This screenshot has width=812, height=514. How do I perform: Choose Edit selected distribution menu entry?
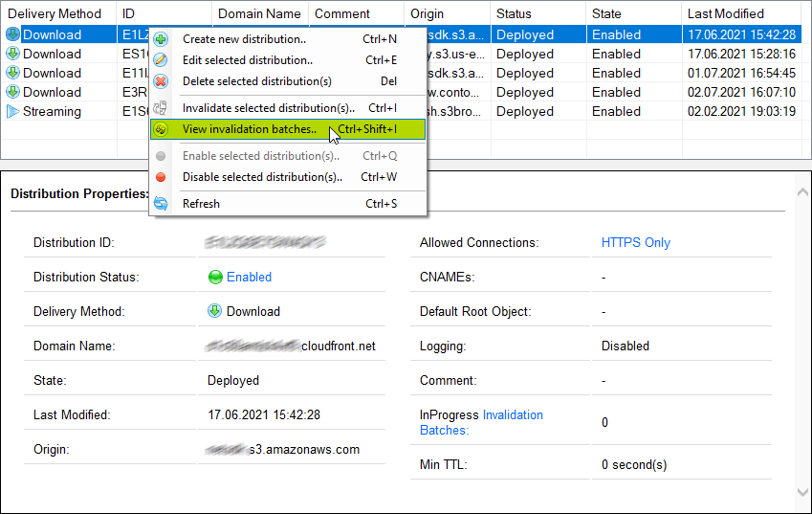(x=288, y=60)
